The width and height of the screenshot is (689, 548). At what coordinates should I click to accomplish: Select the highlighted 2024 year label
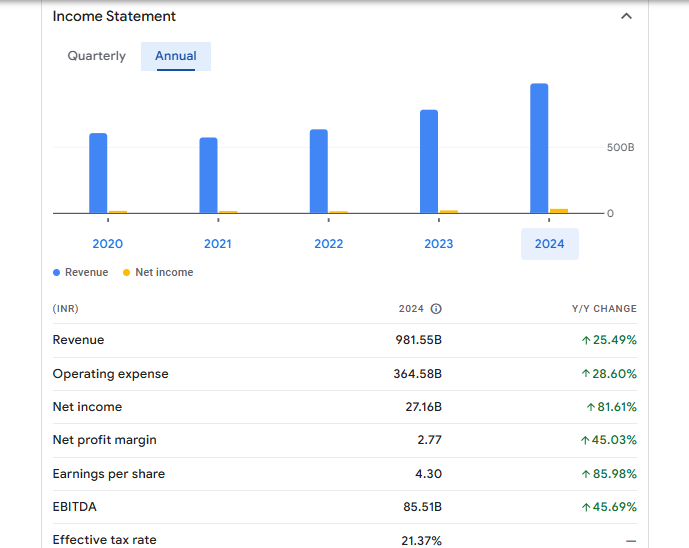pos(550,244)
